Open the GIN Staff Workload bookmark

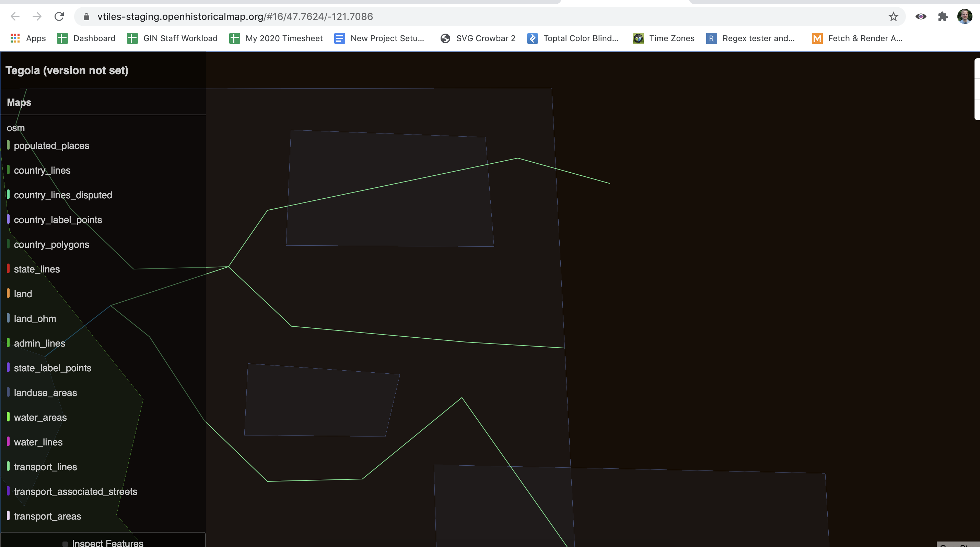pos(172,38)
